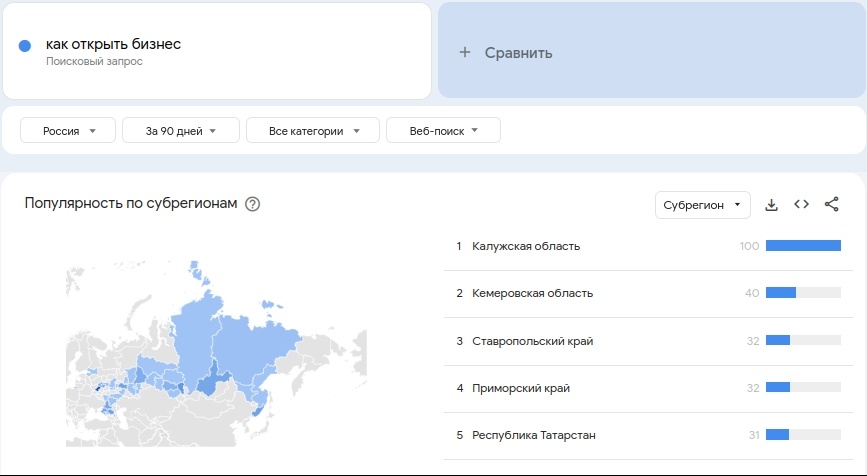Click the value 31 for Республика Татарстан
This screenshot has width=867, height=476.
[x=754, y=436]
